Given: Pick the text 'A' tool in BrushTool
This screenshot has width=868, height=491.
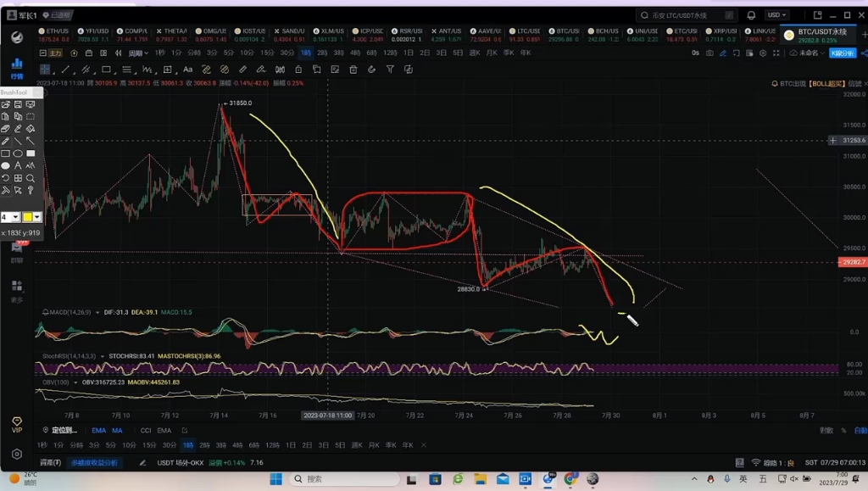Looking at the screenshot, I should point(19,166).
